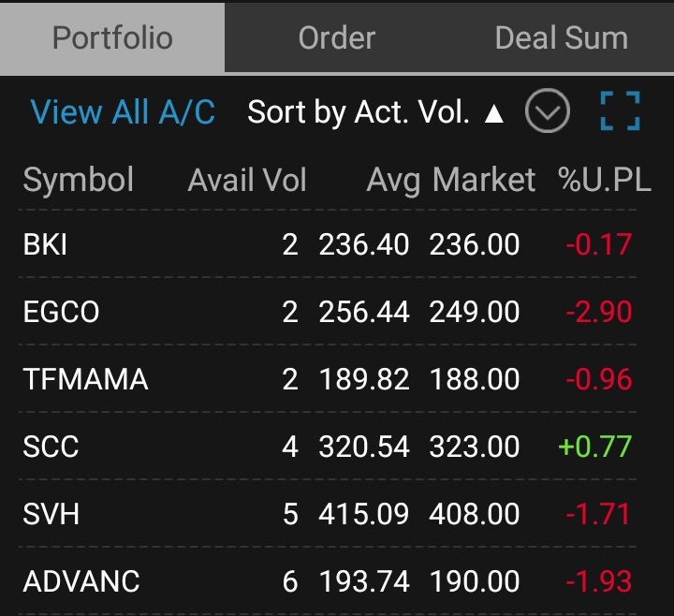Tap the Market column header
The height and width of the screenshot is (616, 674).
(484, 179)
